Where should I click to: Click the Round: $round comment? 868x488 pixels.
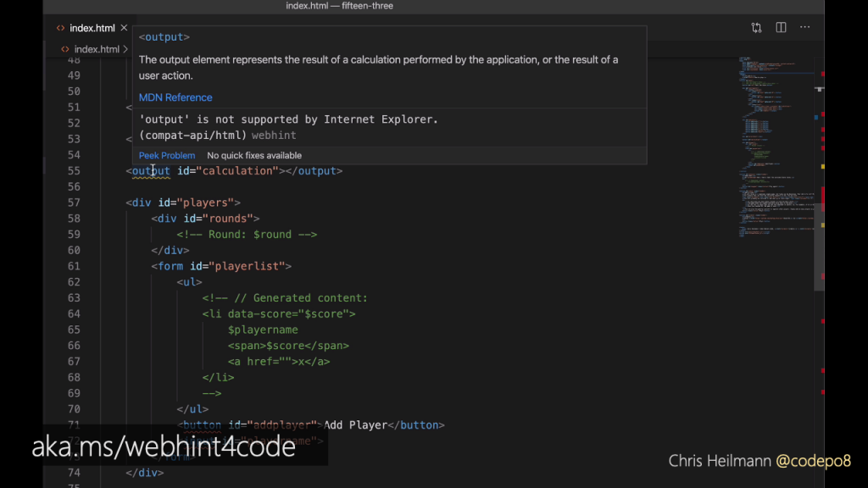click(x=247, y=235)
